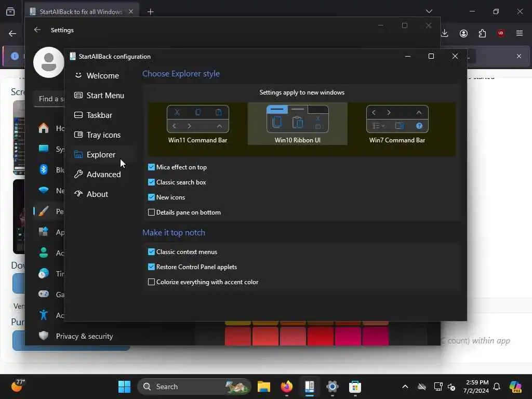Enable Details pane on bottom
532x399 pixels.
pos(151,212)
